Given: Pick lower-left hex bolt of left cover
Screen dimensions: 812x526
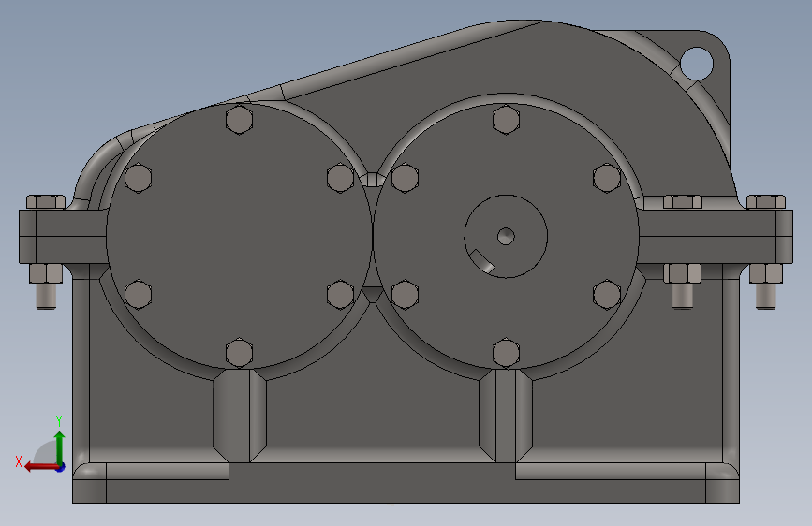Looking at the screenshot, I should 139,295.
